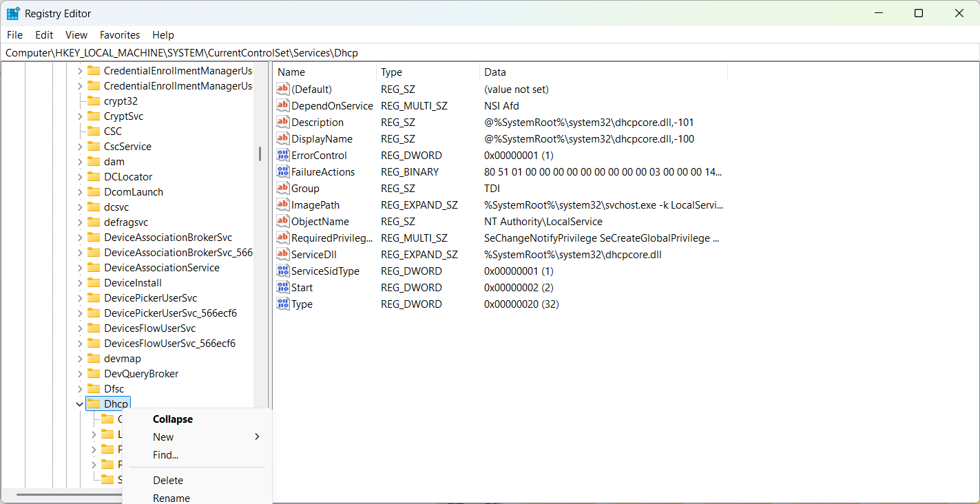The height and width of the screenshot is (504, 980).
Task: Click the binary icon next to FailureActions
Action: click(x=282, y=172)
